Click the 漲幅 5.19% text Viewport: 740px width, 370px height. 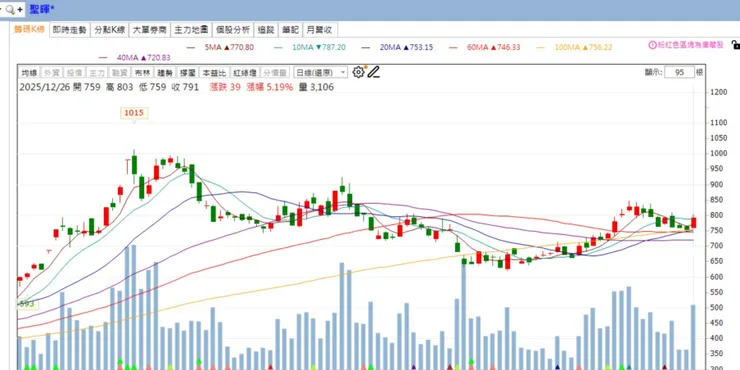coord(269,87)
